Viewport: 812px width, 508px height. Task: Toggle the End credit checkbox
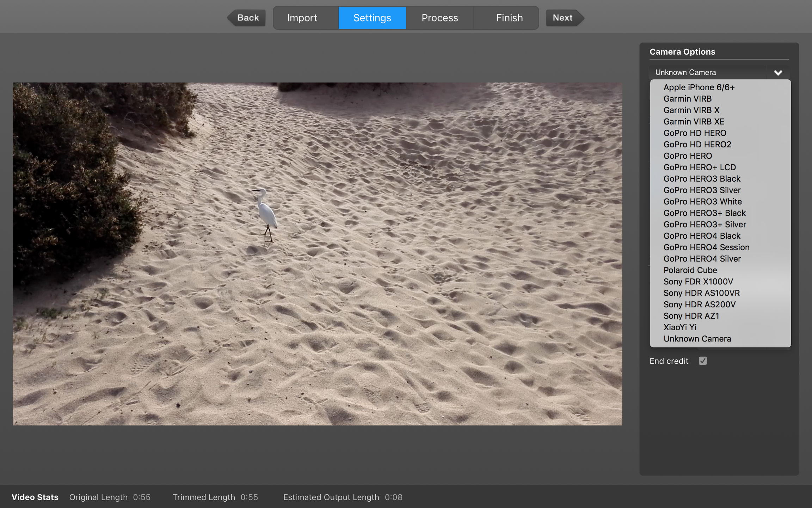point(702,361)
